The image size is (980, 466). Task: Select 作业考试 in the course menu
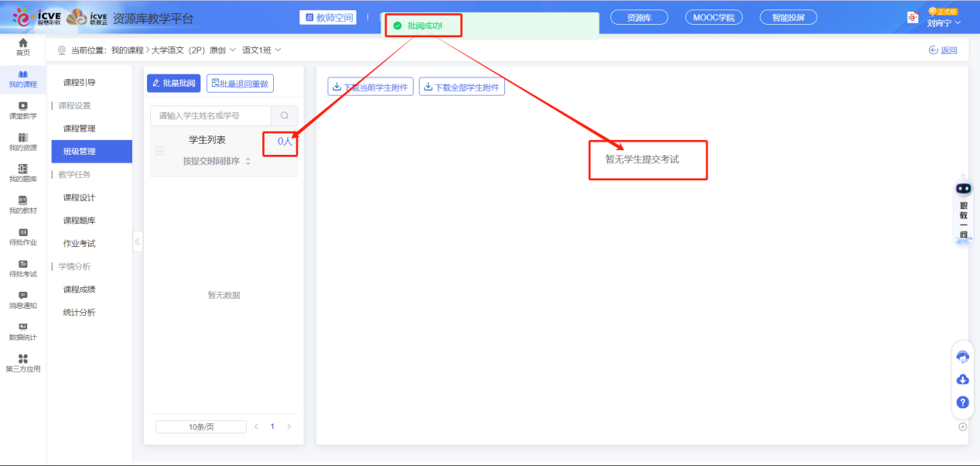point(80,244)
